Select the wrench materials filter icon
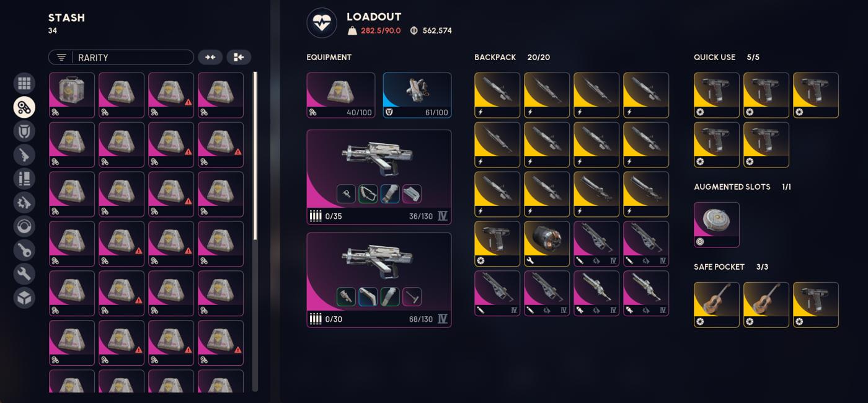868x403 pixels. point(24,274)
